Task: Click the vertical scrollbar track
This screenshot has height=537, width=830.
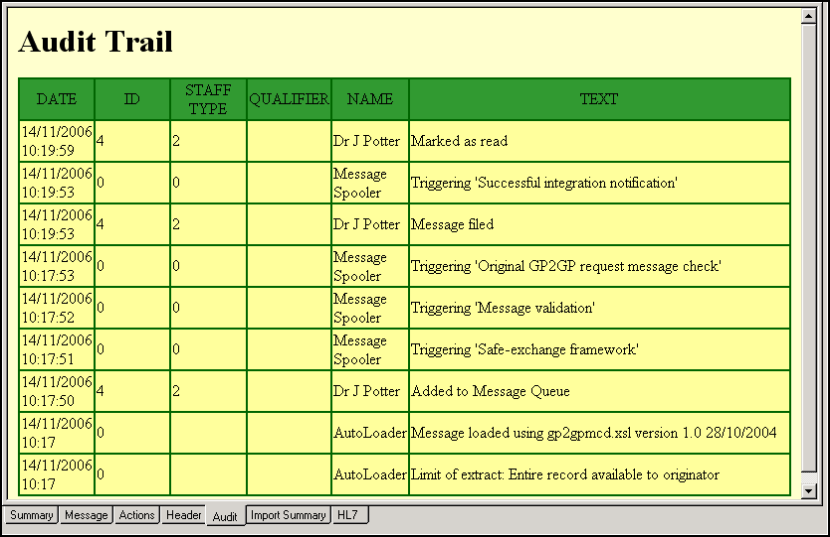Action: click(x=810, y=250)
